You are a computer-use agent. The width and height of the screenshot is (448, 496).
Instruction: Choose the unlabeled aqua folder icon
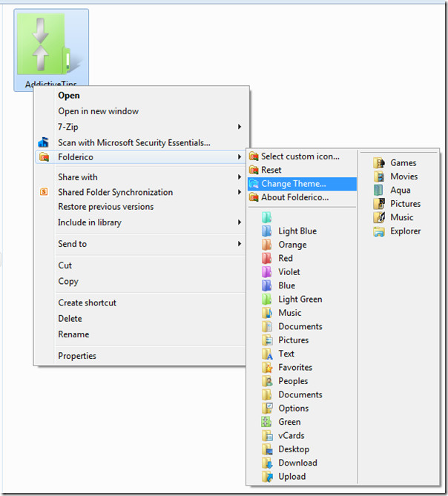(267, 217)
